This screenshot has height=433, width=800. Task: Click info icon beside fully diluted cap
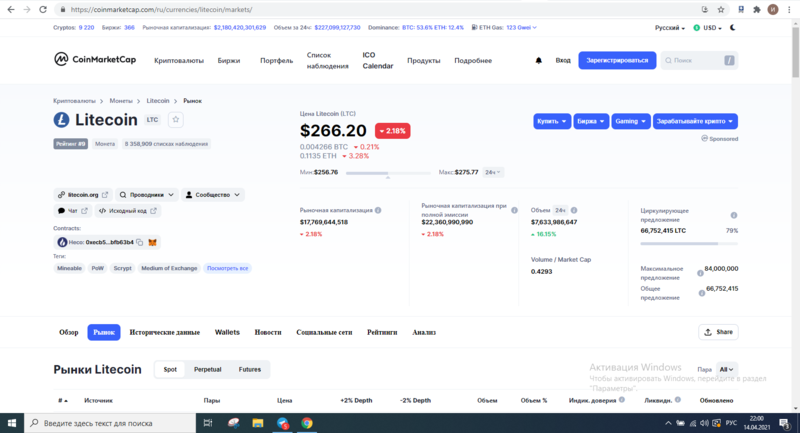[x=514, y=210]
